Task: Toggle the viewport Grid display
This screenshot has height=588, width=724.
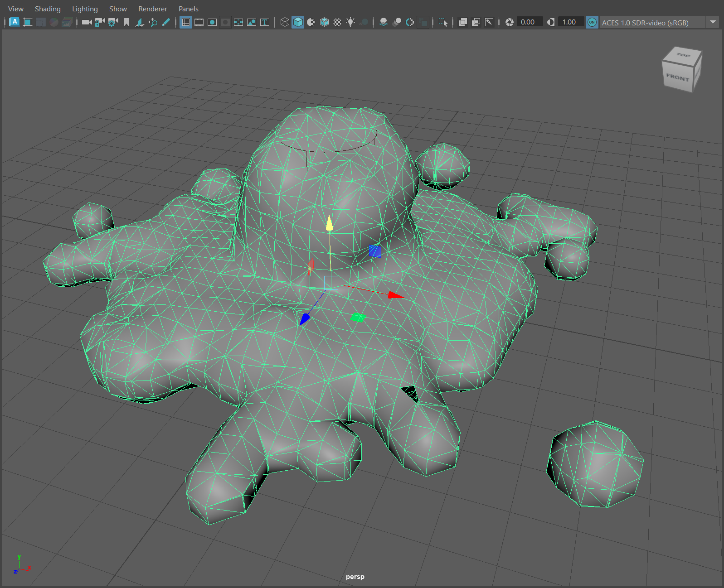Action: (x=186, y=22)
